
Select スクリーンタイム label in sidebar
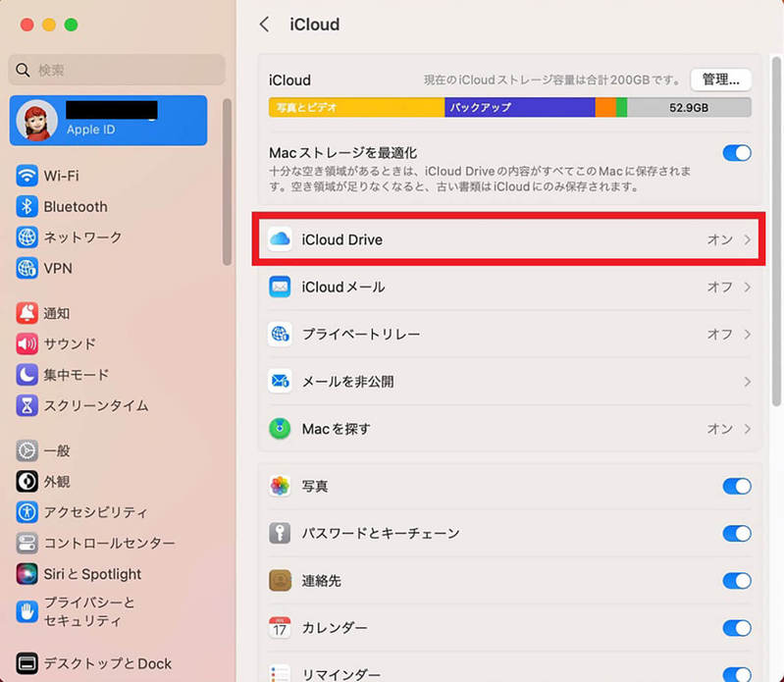pos(96,405)
